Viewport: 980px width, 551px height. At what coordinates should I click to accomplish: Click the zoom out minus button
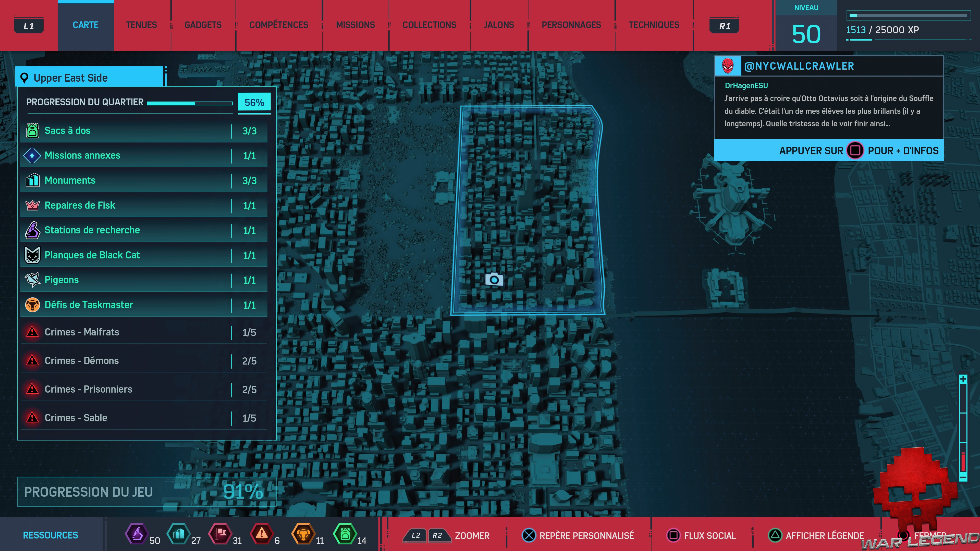coord(963,477)
